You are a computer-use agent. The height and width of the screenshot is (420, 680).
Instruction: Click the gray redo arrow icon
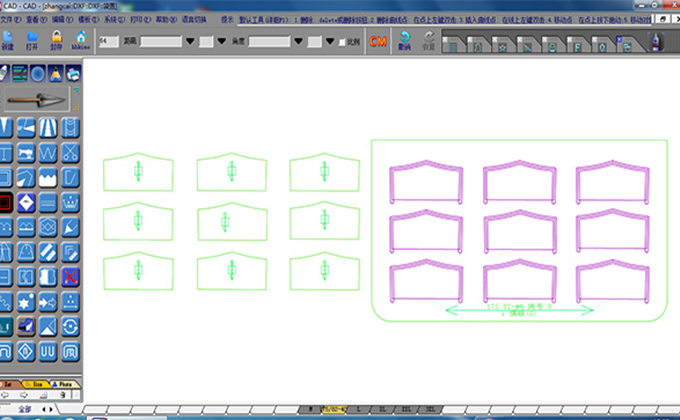pos(429,40)
